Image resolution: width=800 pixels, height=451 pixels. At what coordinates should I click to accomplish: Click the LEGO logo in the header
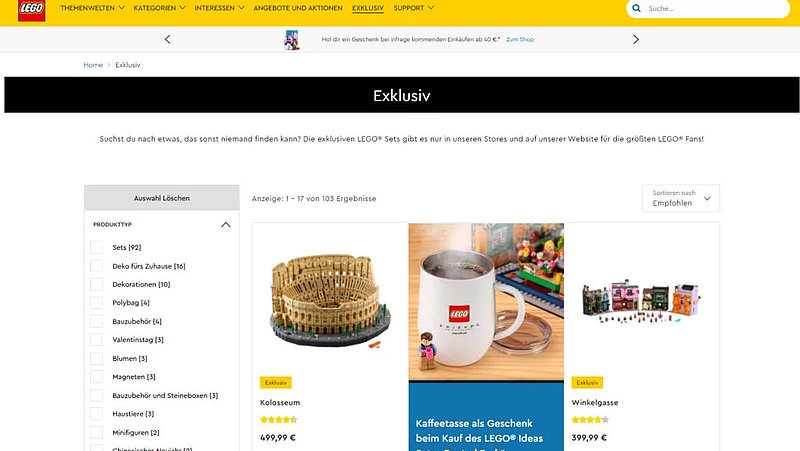point(32,10)
